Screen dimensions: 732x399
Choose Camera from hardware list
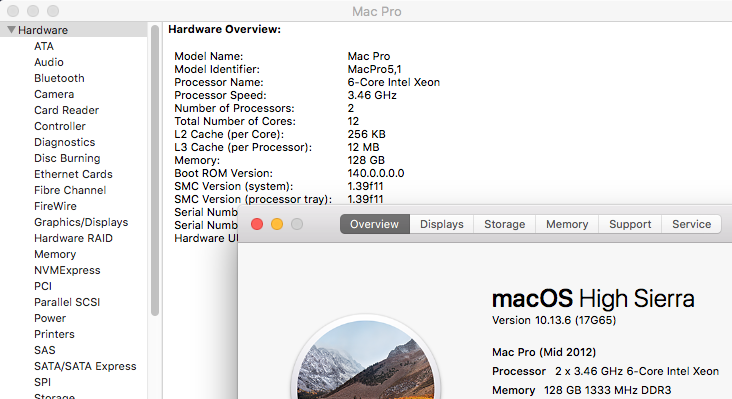click(54, 94)
